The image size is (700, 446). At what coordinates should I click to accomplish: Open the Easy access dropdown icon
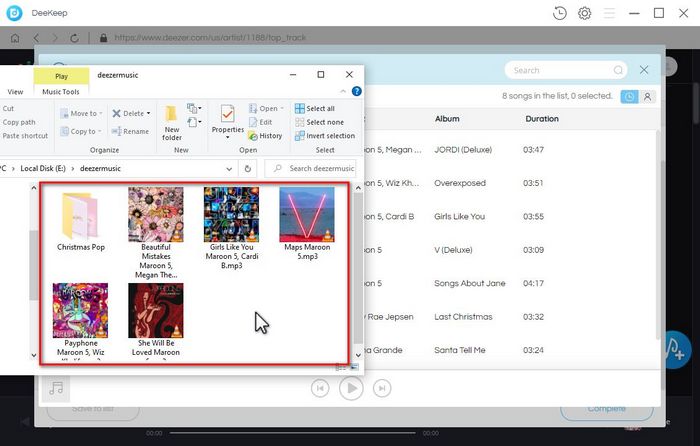[194, 122]
